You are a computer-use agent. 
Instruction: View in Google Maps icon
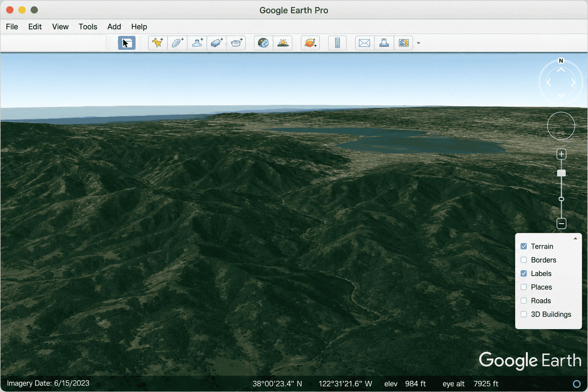pos(403,43)
